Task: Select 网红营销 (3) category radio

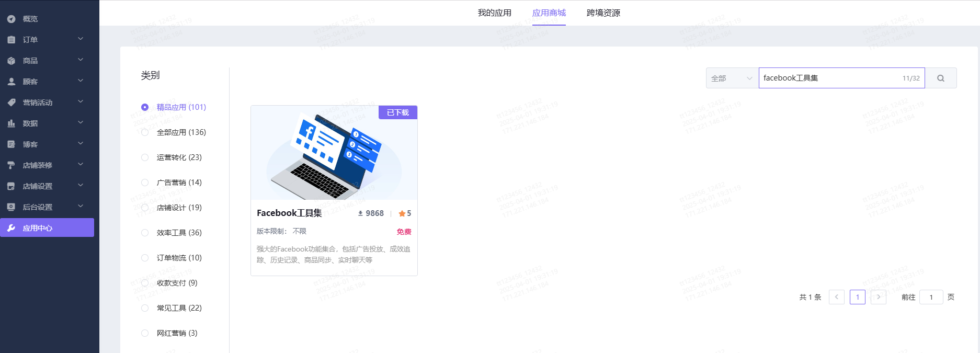Action: click(145, 333)
